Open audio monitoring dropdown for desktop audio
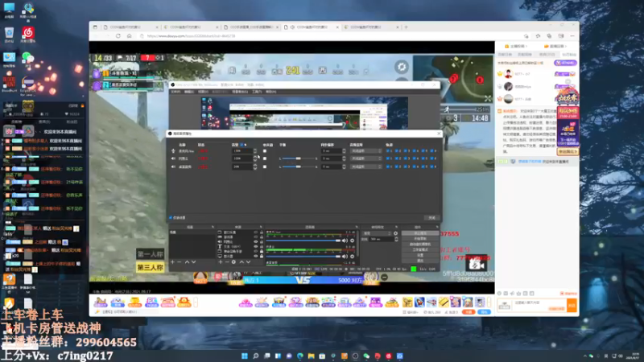Screen dimensions: 644x362 tap(366, 167)
